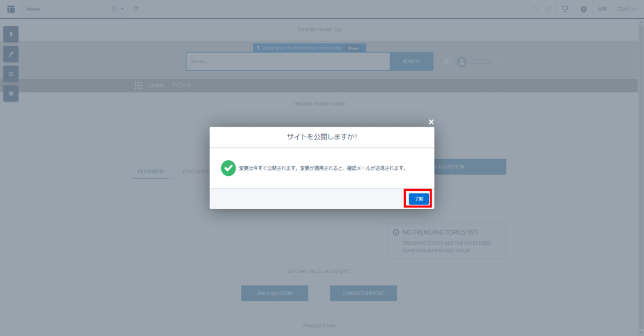Click the redo arrow
This screenshot has width=644, height=336.
[548, 9]
